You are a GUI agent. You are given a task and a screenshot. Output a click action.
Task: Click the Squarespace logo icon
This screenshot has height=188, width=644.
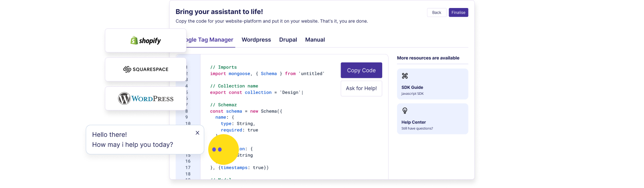(x=127, y=69)
